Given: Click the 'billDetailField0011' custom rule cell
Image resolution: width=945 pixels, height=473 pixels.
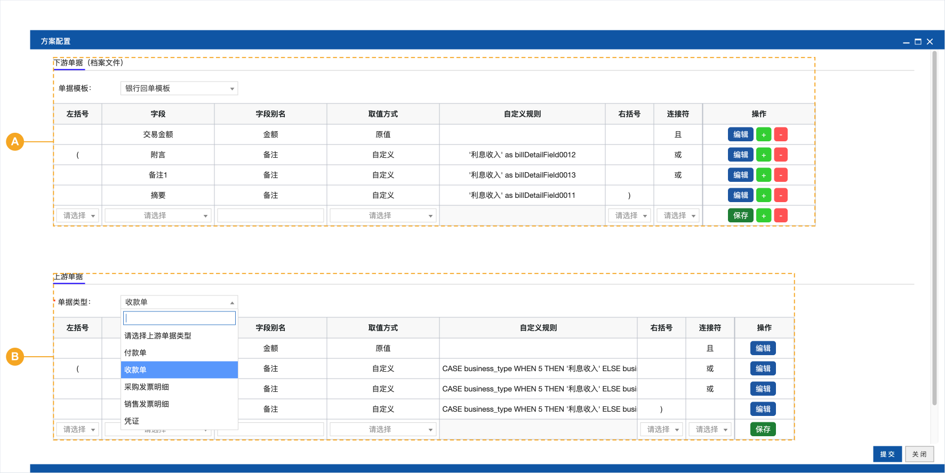Looking at the screenshot, I should pyautogui.click(x=522, y=195).
